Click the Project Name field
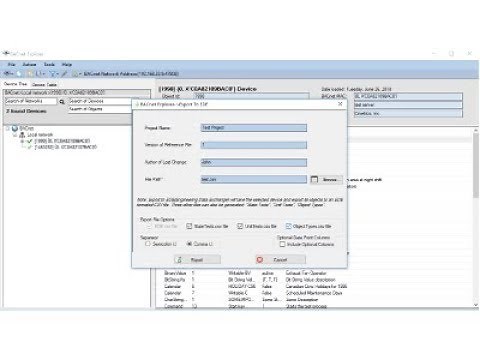This screenshot has width=480, height=360. tap(254, 128)
